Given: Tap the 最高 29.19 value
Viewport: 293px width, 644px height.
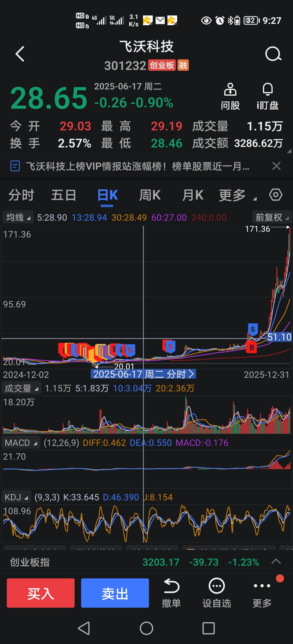Looking at the screenshot, I should [166, 126].
